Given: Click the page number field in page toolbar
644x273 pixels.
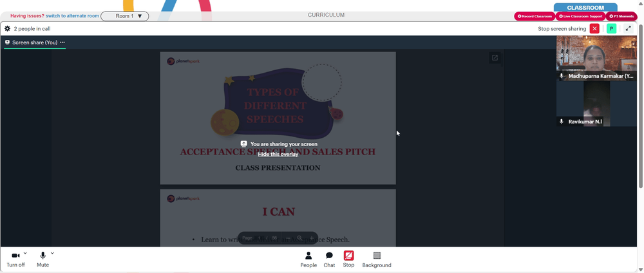Looking at the screenshot, I should tap(259, 238).
